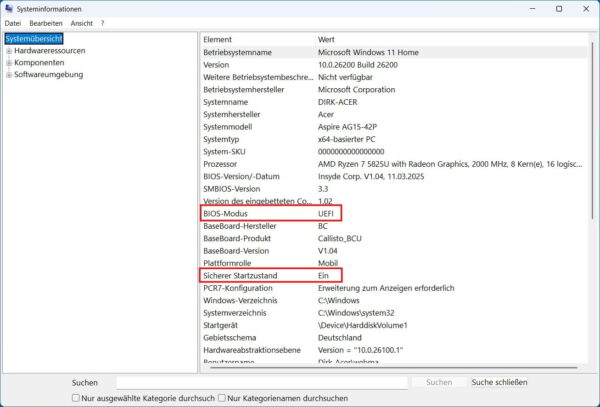Screen dimensions: 600x407
Task: Open the Bearbeiten menu
Action: [x=46, y=23]
